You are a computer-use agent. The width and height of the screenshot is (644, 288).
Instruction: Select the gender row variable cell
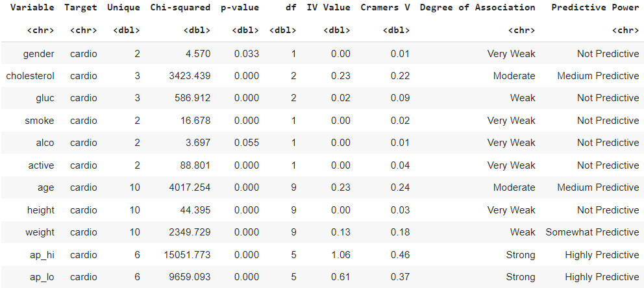point(40,54)
